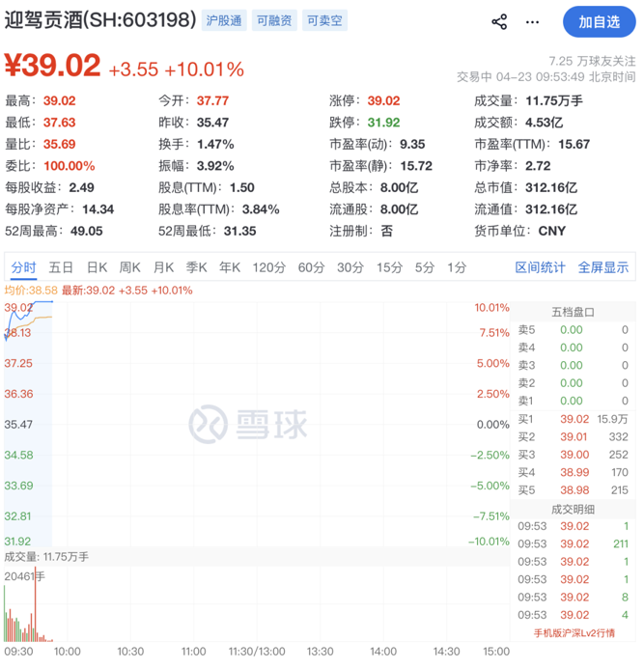This screenshot has width=644, height=668.
Task: Open the 手机版沪深Lv2行情 link
Action: click(573, 633)
